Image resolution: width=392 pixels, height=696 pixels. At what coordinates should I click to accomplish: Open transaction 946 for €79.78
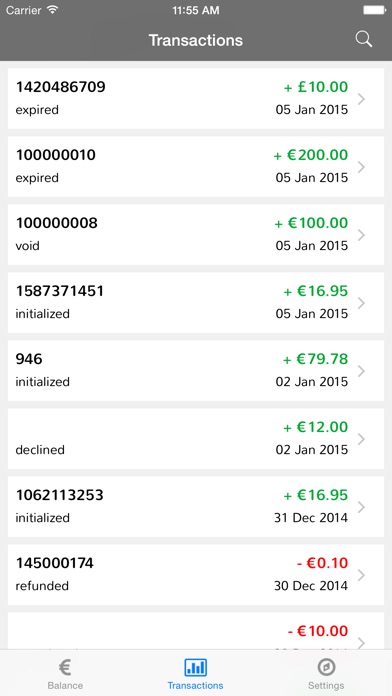(x=196, y=371)
